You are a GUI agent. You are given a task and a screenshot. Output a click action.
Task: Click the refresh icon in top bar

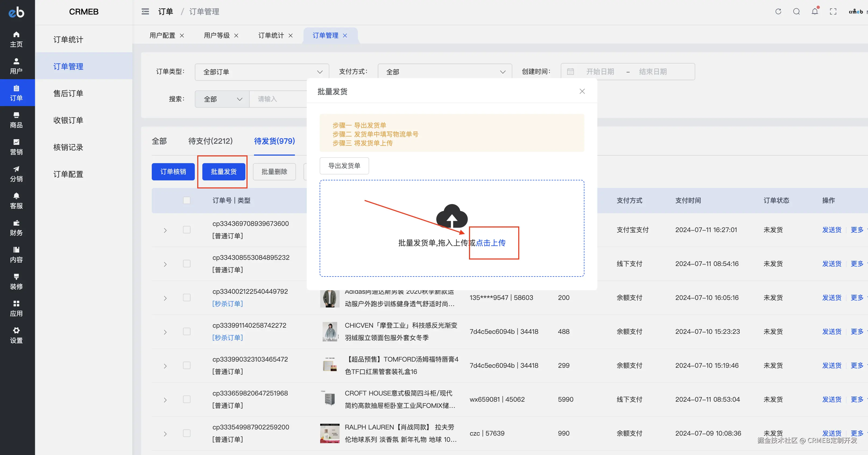[778, 12]
